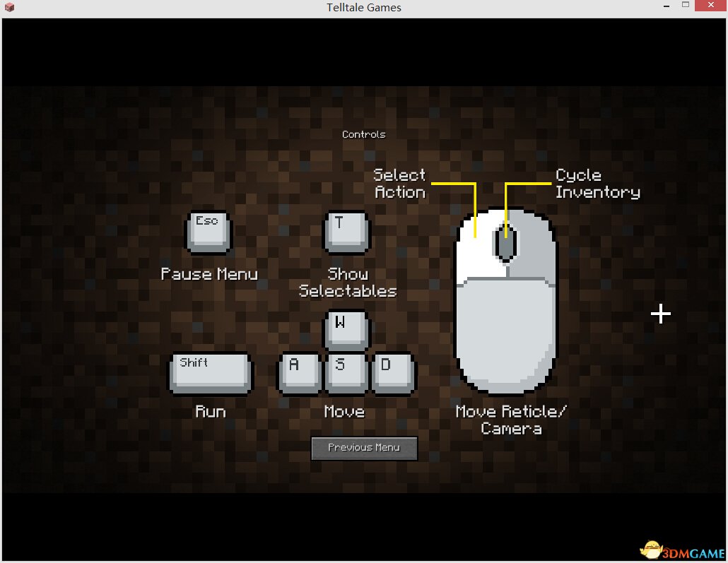Click the Esc key icon
The width and height of the screenshot is (728, 563).
[209, 232]
